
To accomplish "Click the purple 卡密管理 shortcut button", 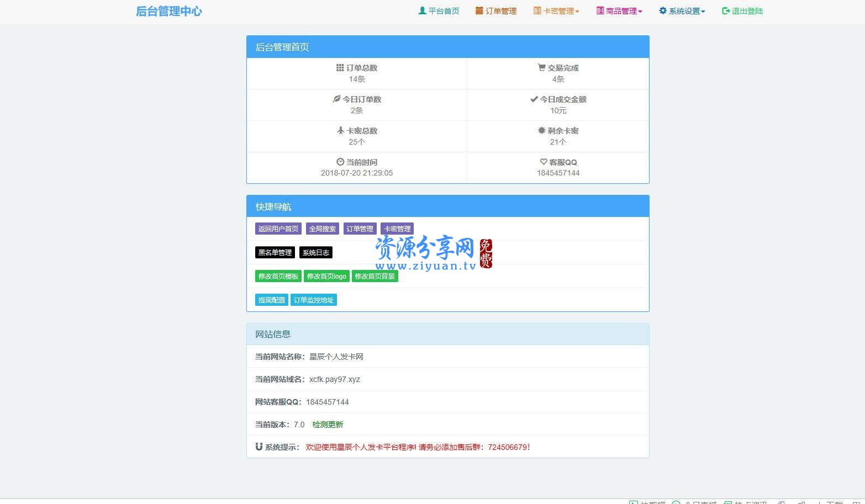I will point(397,229).
